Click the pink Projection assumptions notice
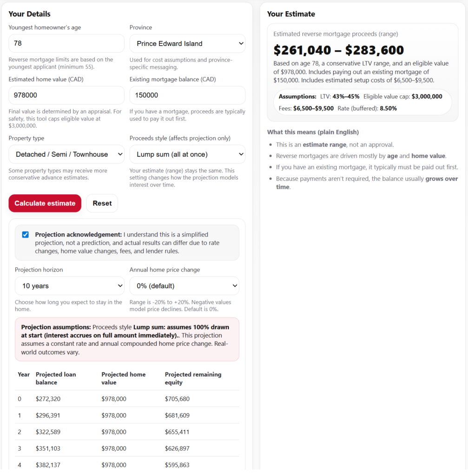This screenshot has width=468, height=476. coord(127,339)
